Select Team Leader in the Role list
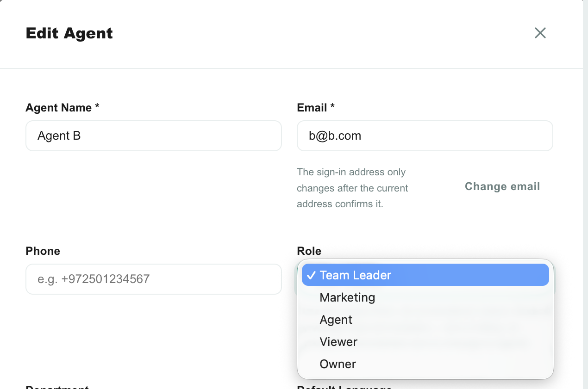This screenshot has width=588, height=389. tap(425, 275)
